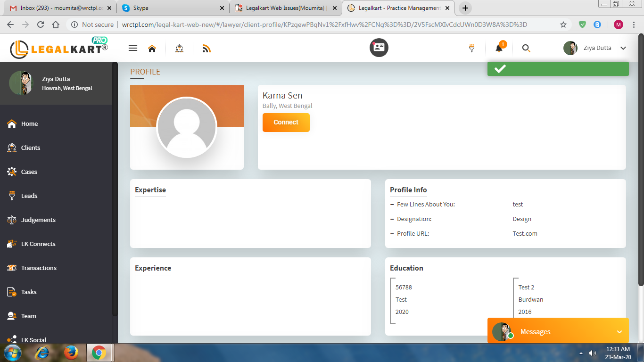Click the clients icon in top toolbar
This screenshot has width=644, height=362.
click(179, 48)
